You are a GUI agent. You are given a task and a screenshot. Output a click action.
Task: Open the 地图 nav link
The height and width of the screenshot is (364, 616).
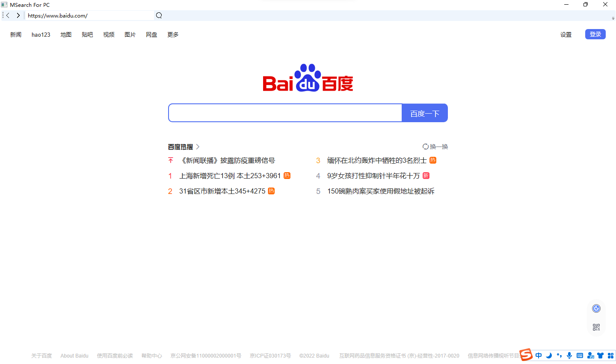66,35
